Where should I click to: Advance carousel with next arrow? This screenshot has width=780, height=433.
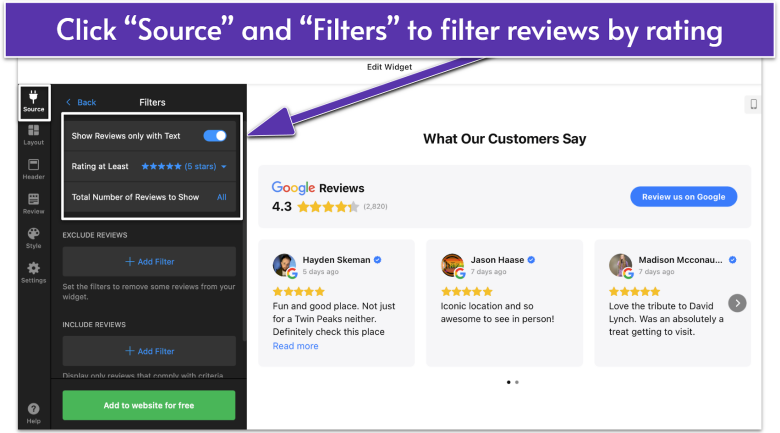[737, 303]
